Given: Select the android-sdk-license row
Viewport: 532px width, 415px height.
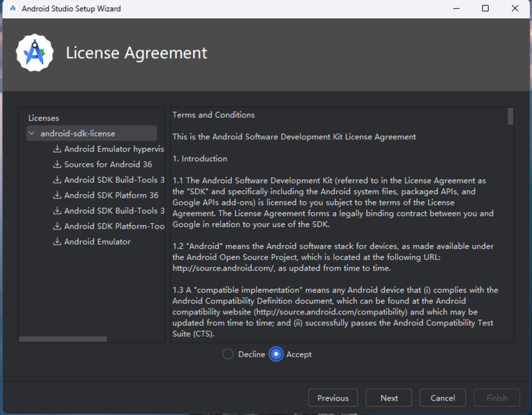Looking at the screenshot, I should pos(92,133).
